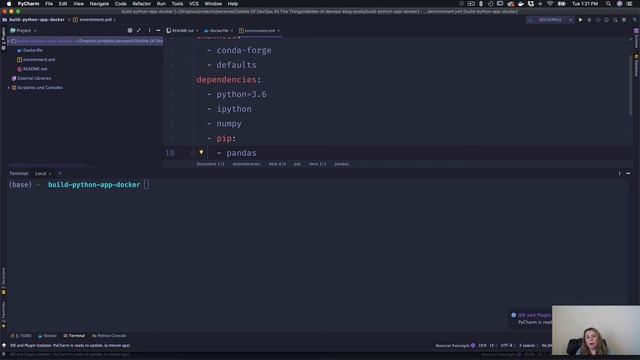
Task: Open Project panel settings gear
Action: (x=130, y=30)
